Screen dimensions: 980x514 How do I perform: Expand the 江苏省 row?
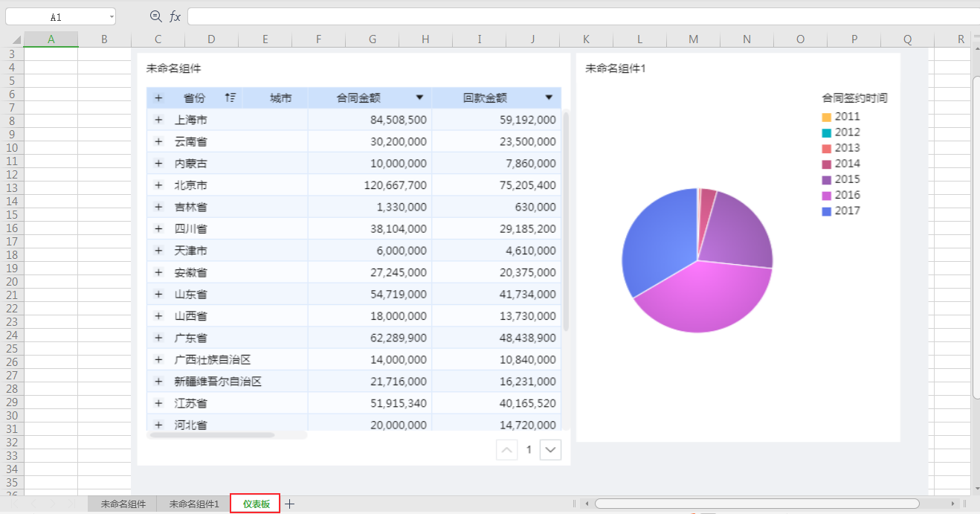[x=158, y=403]
